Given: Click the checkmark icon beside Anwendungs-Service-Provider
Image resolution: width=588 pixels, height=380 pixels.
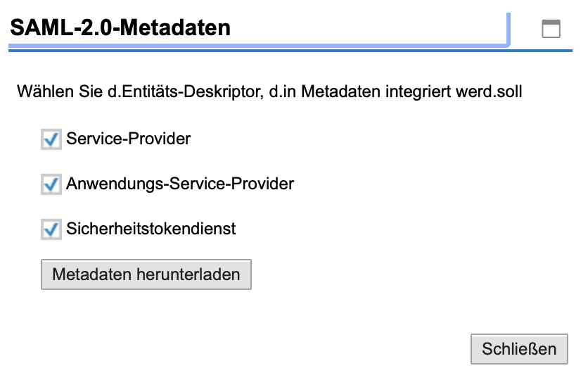Looking at the screenshot, I should (51, 184).
